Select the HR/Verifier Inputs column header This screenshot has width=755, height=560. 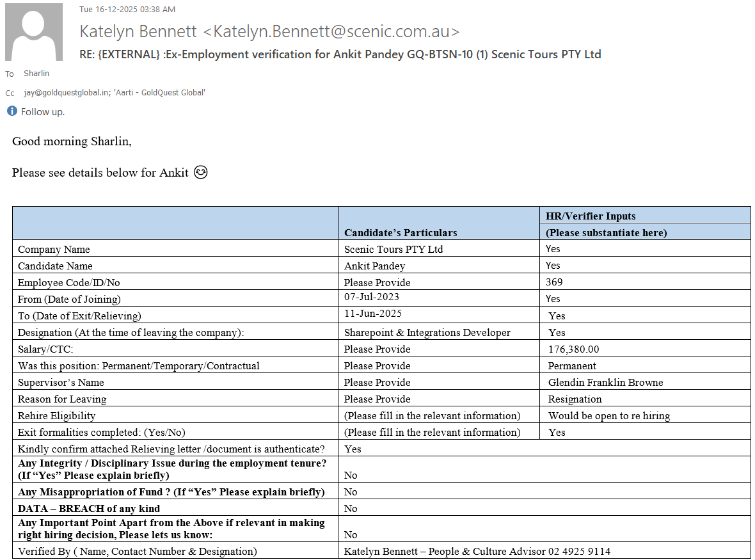coord(591,216)
